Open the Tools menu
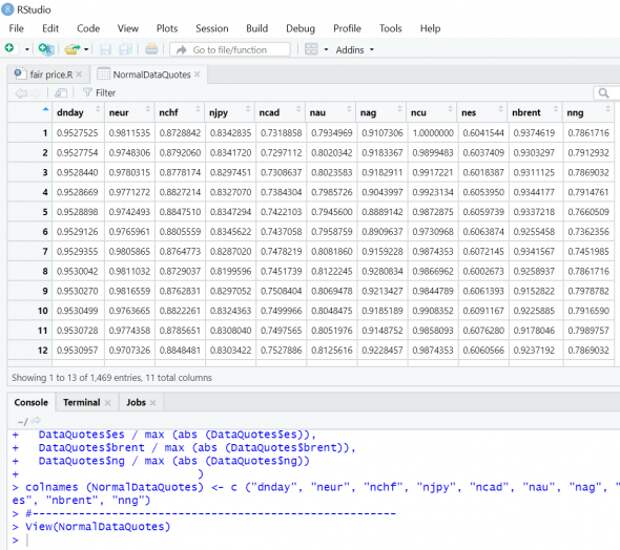 [x=390, y=28]
